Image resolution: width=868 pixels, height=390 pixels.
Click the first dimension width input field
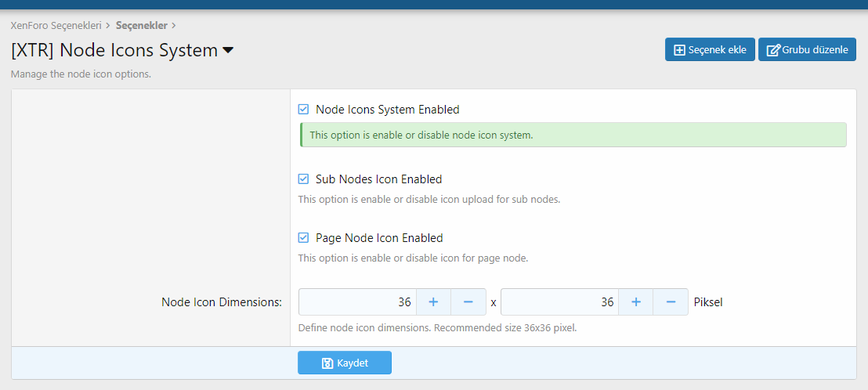point(357,302)
